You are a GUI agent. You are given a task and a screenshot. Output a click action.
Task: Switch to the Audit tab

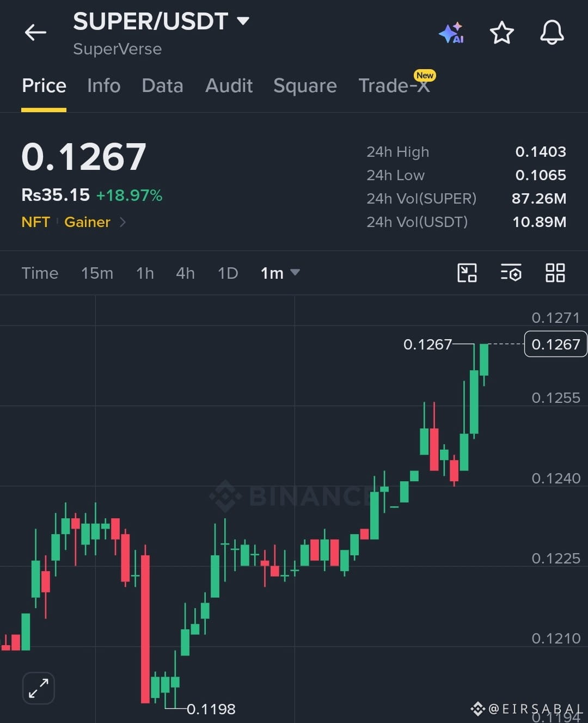pyautogui.click(x=229, y=85)
